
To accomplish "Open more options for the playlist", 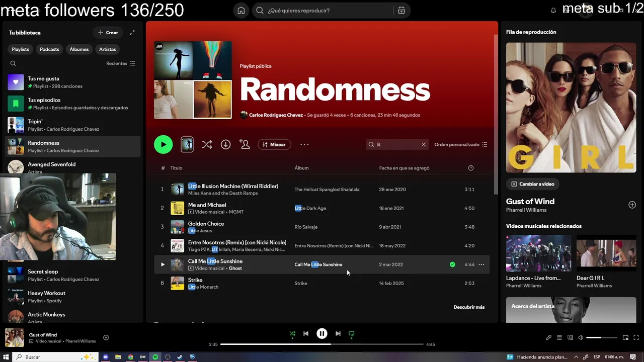I will 304,144.
